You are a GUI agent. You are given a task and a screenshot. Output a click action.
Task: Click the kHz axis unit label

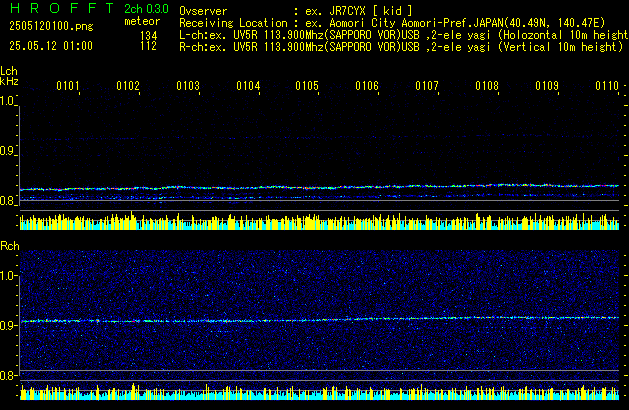9,81
